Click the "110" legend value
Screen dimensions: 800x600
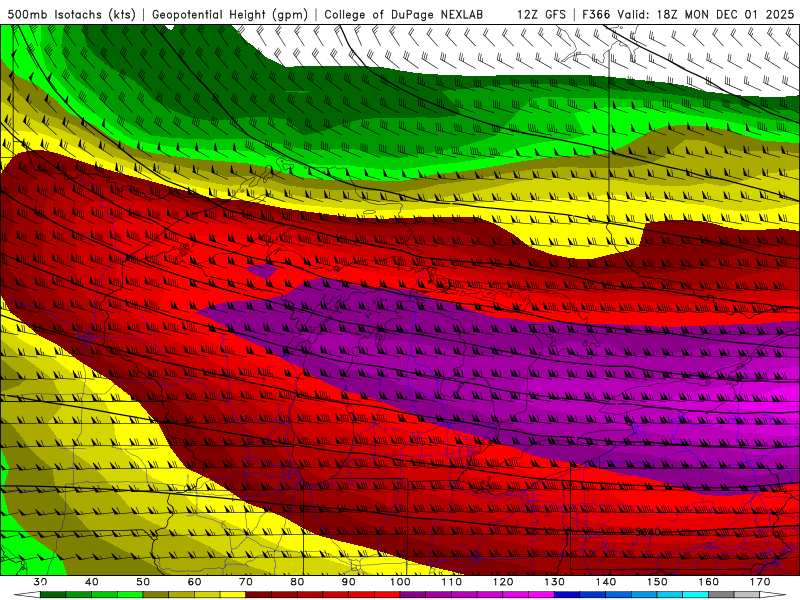(452, 582)
